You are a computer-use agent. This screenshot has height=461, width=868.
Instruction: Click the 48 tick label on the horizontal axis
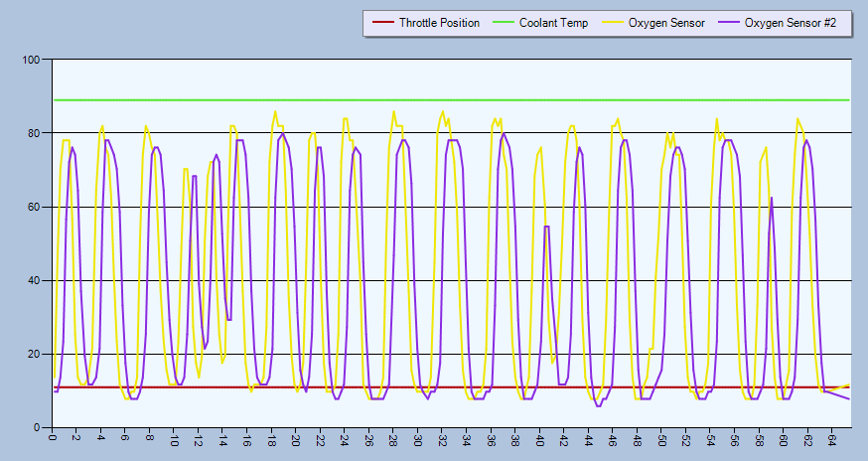coord(638,441)
